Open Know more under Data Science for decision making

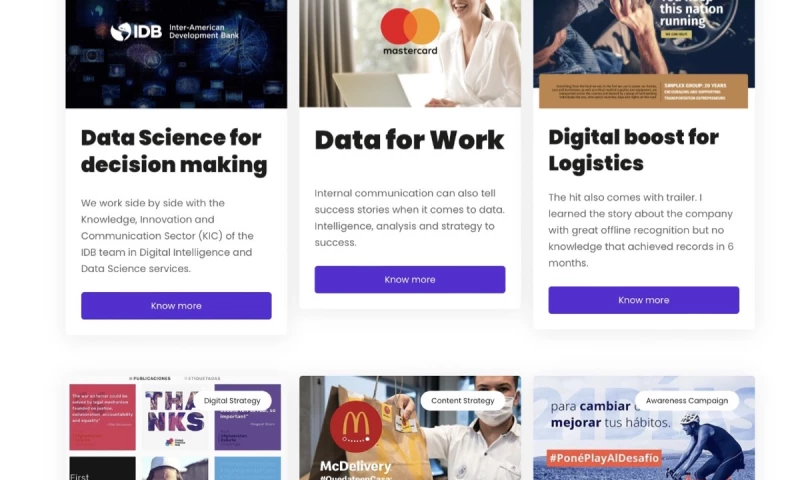pos(176,306)
